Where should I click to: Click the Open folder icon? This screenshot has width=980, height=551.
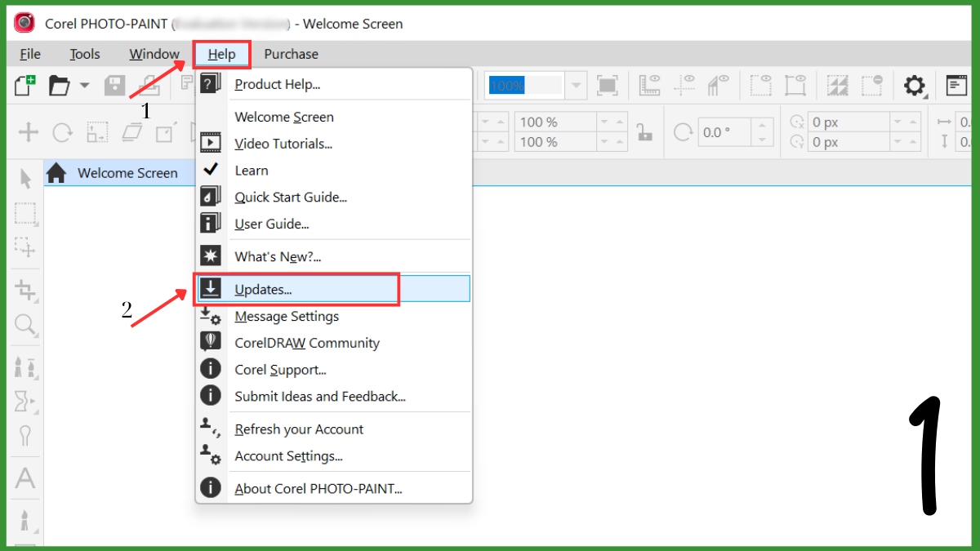tap(60, 85)
